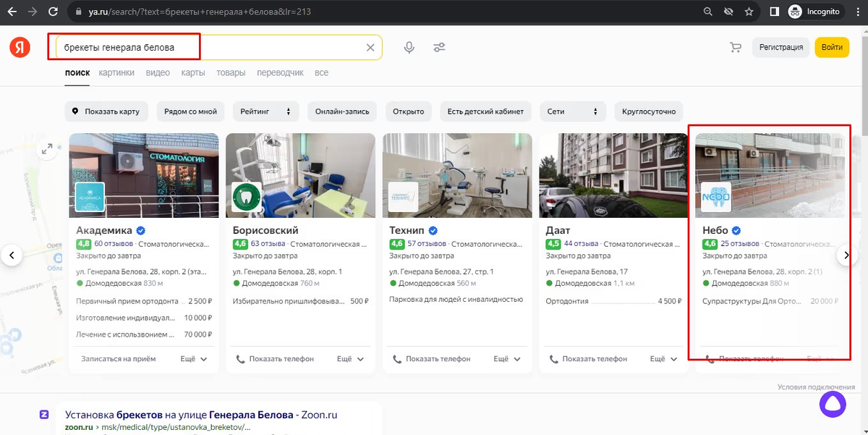Open Сети dropdown filter
Screen dimensions: 868x435
pyautogui.click(x=574, y=111)
